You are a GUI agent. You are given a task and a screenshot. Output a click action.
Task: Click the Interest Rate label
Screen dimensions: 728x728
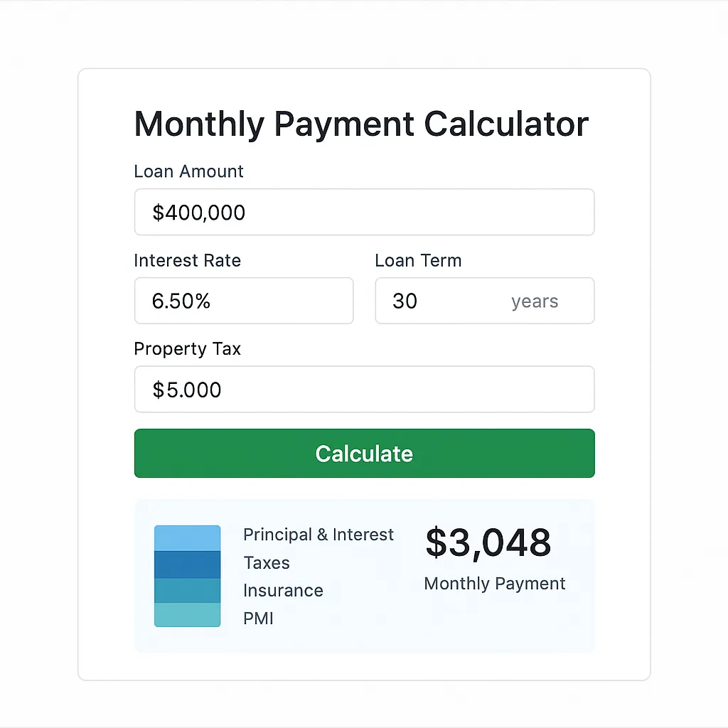point(188,260)
